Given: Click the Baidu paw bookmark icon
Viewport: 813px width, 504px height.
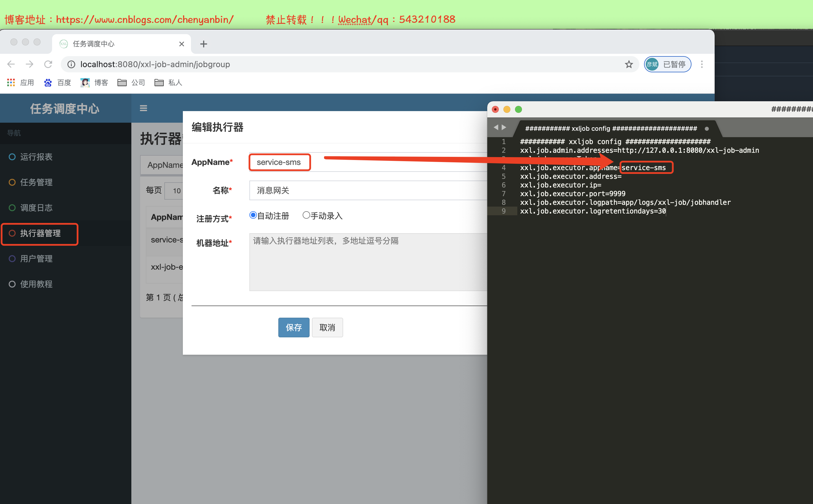Looking at the screenshot, I should (48, 82).
